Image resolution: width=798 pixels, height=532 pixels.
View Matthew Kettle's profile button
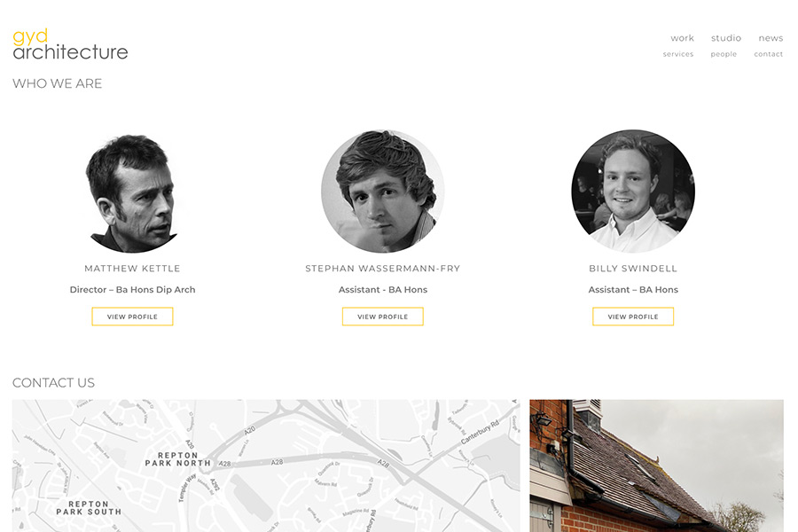pos(132,317)
